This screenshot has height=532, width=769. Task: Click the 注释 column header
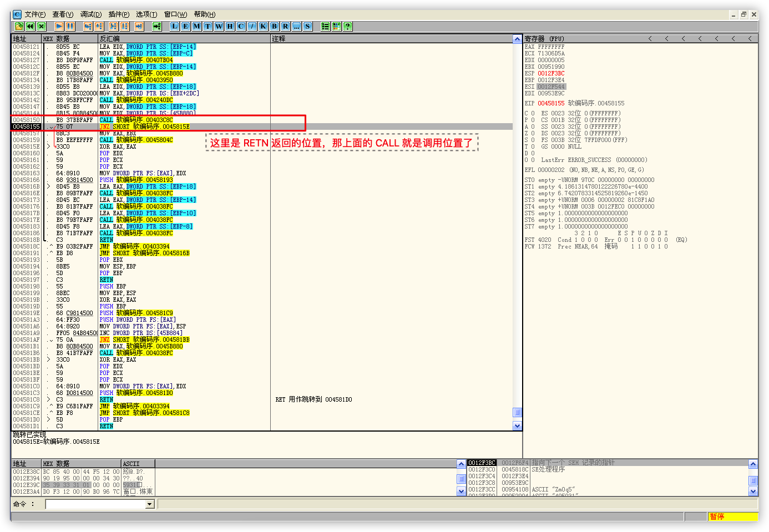click(x=279, y=39)
